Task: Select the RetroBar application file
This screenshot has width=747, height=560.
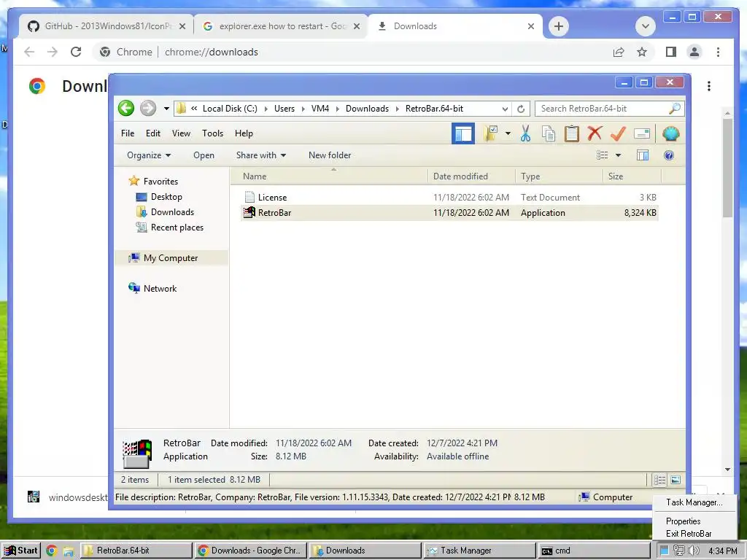Action: (x=449, y=213)
